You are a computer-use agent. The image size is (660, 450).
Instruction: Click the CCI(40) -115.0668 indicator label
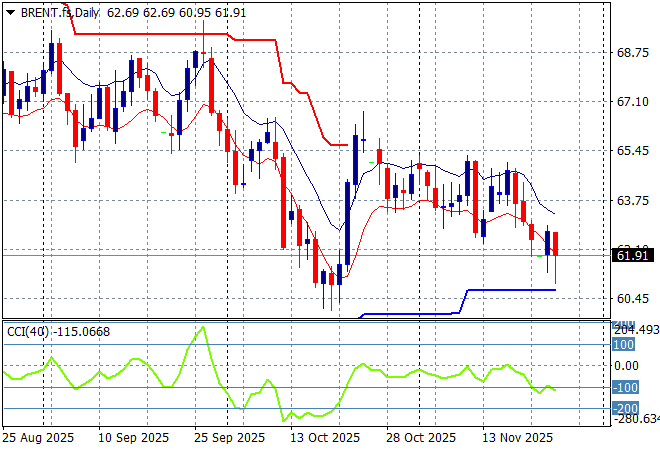coord(59,332)
